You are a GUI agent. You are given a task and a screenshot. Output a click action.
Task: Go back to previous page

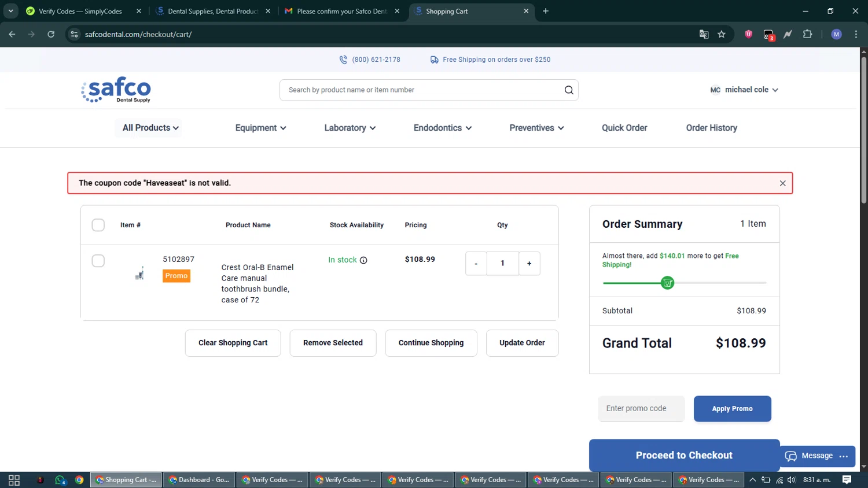point(12,34)
